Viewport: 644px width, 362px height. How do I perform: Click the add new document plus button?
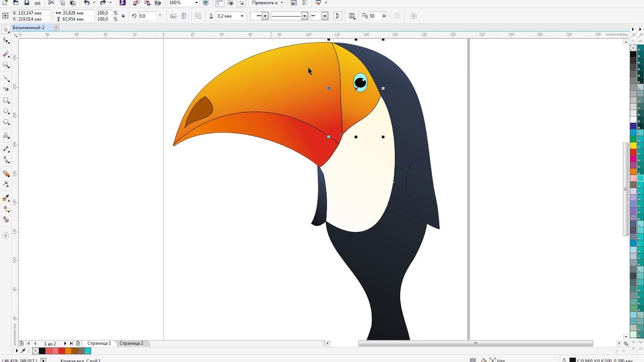pyautogui.click(x=56, y=27)
